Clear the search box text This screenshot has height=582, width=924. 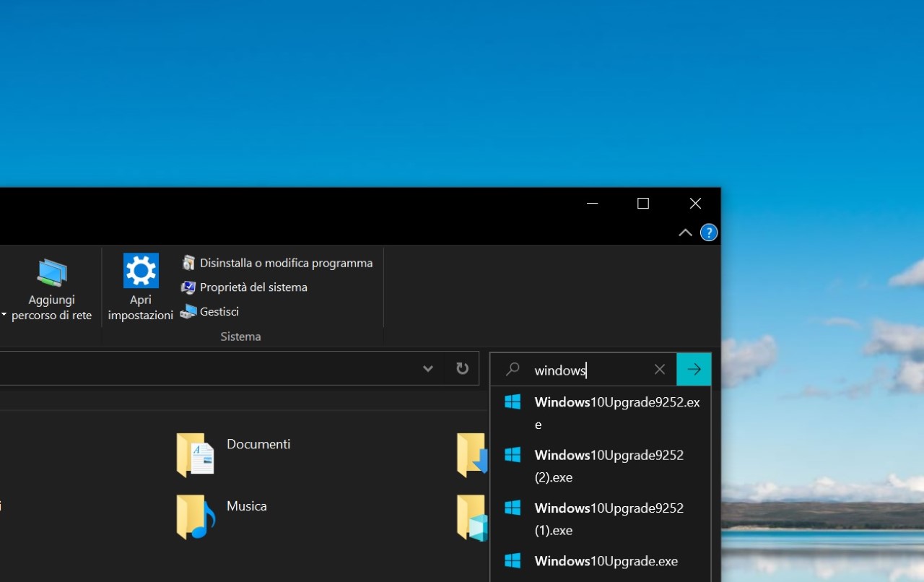[x=660, y=370]
